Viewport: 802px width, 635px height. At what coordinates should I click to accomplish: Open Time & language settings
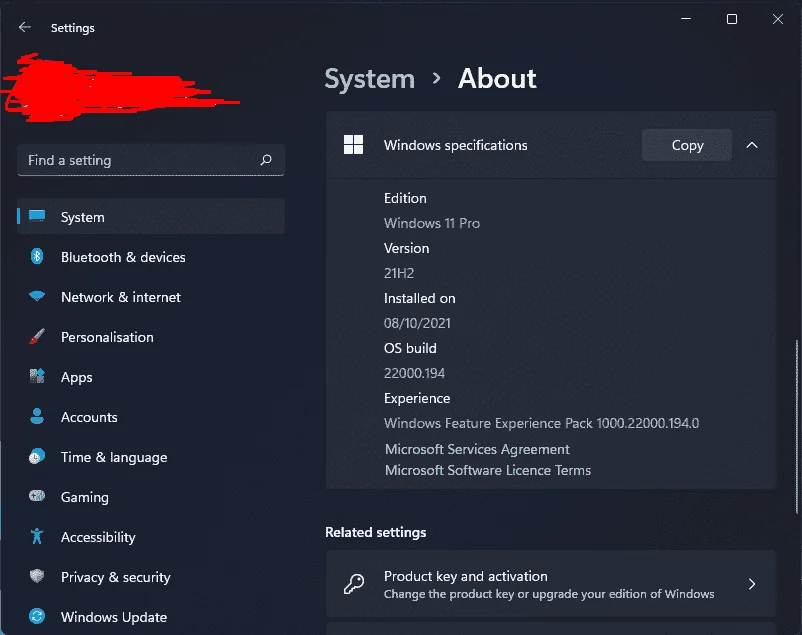[151, 456]
